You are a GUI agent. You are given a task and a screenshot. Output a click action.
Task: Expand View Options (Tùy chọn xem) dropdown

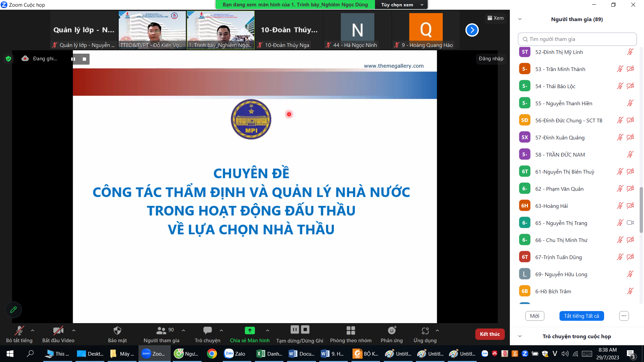pyautogui.click(x=401, y=5)
